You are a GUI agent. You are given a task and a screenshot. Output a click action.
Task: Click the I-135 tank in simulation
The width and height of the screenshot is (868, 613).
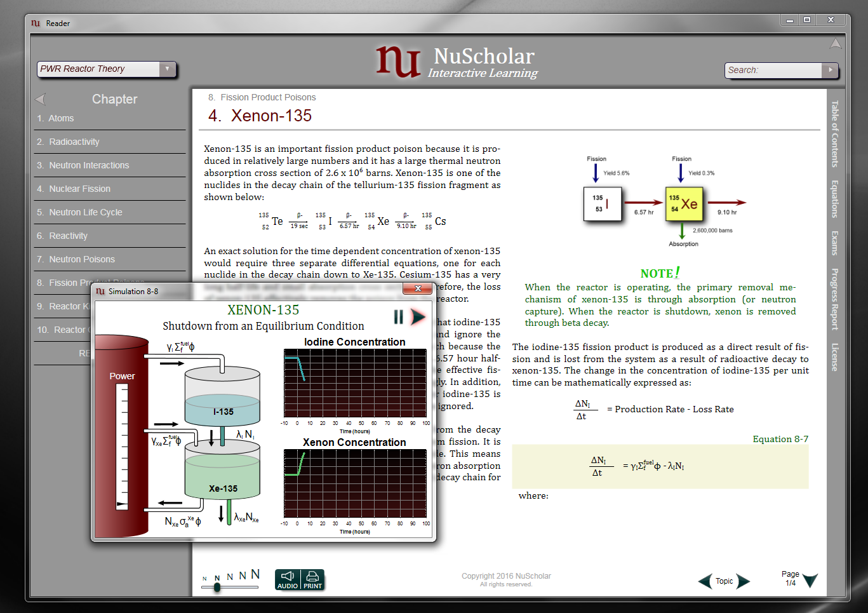(x=222, y=396)
